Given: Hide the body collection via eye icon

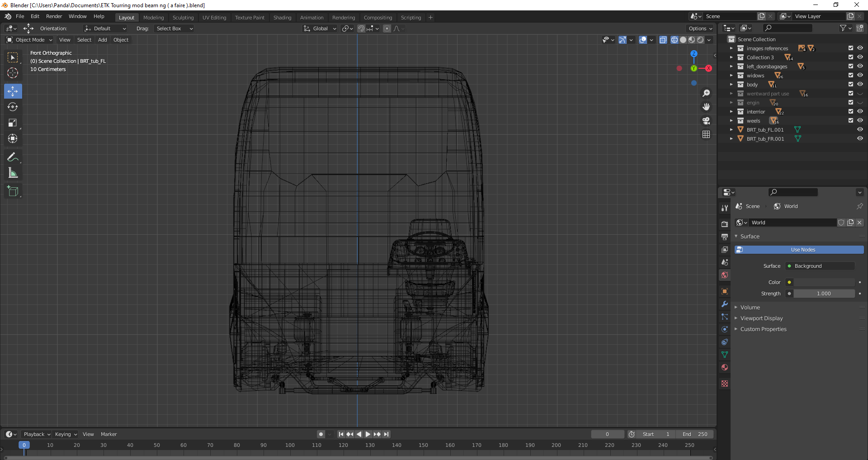Looking at the screenshot, I should [860, 84].
